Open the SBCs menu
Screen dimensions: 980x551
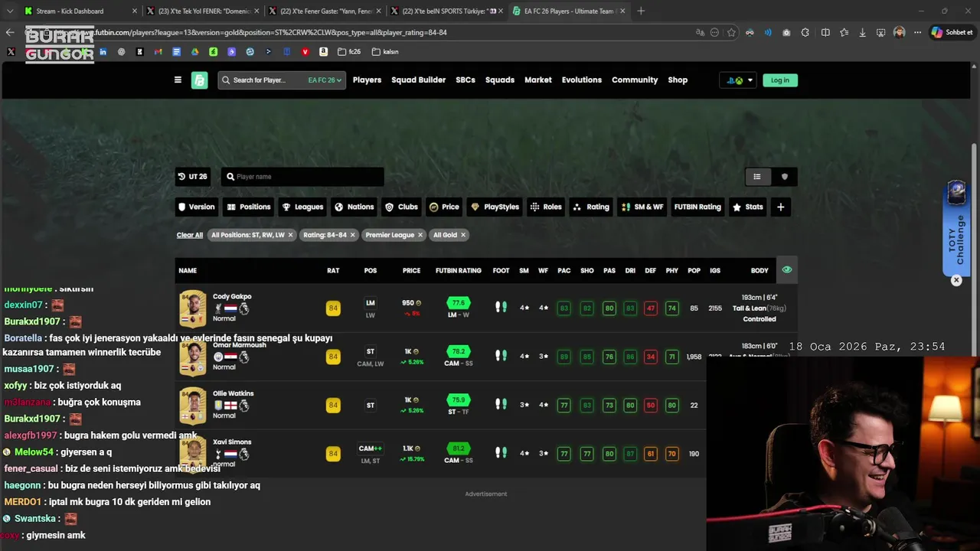465,80
